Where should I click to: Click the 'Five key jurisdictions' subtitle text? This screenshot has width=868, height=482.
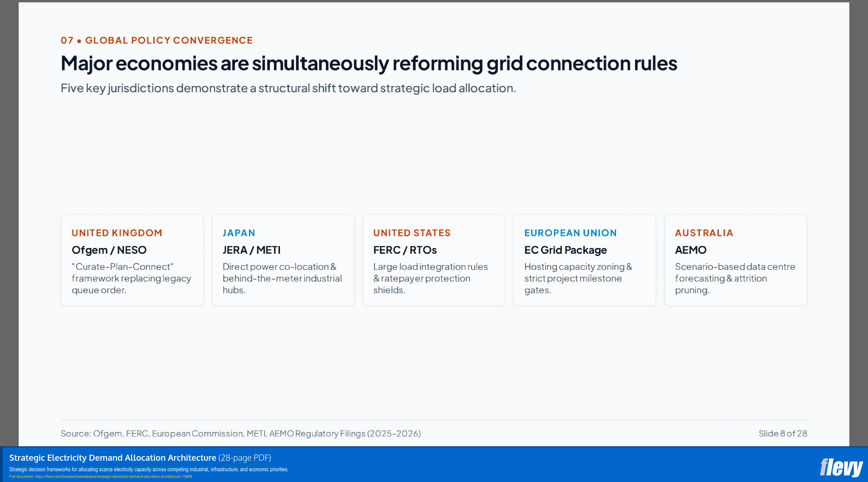point(288,88)
